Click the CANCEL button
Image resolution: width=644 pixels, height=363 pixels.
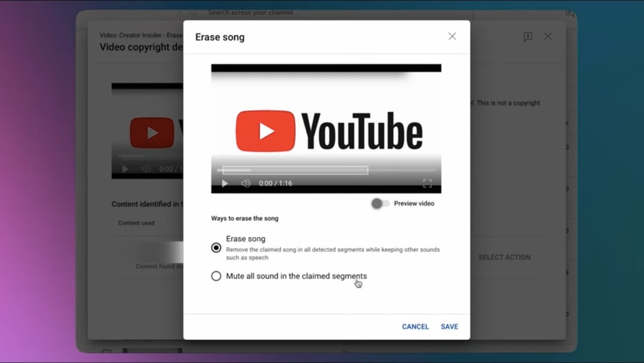pos(415,327)
